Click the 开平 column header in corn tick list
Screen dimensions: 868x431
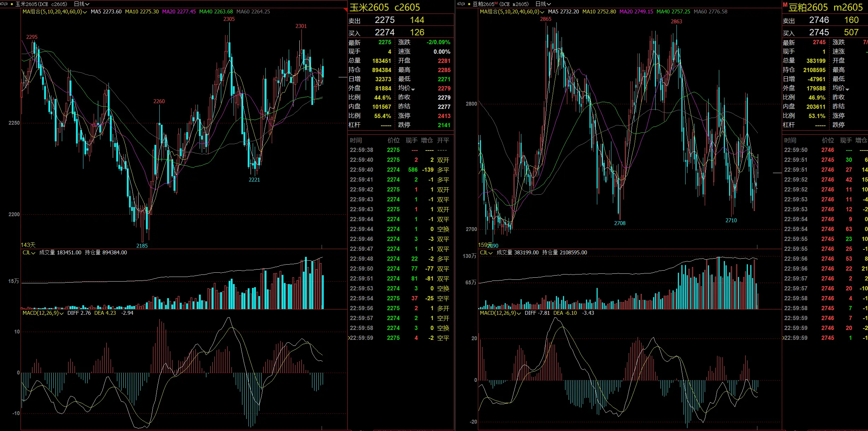tap(443, 140)
